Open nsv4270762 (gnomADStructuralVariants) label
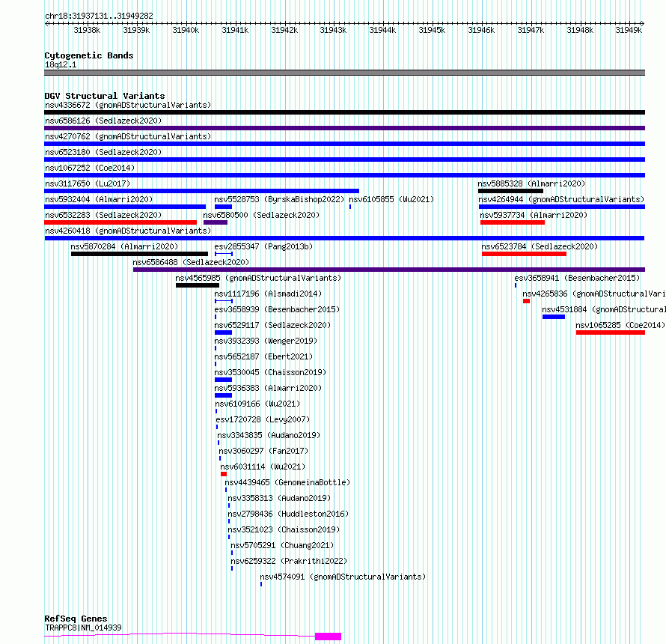Screen dimensions: 666x644 click(x=128, y=136)
